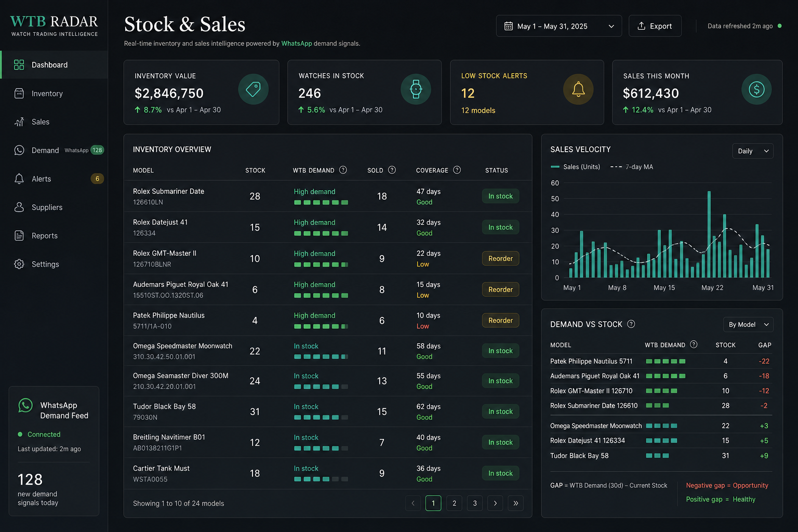Viewport: 798px width, 532px height.
Task: Click the Alerts bell icon in sidebar
Action: 19,179
